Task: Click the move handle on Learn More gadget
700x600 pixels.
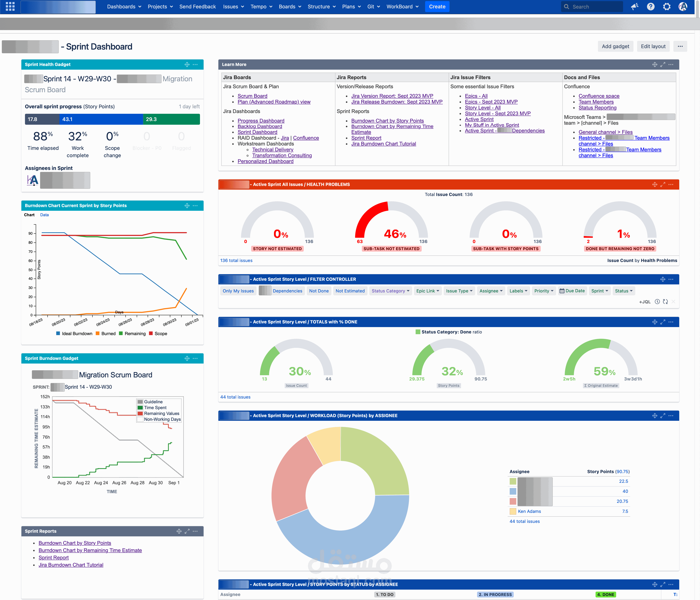Action: click(x=655, y=65)
